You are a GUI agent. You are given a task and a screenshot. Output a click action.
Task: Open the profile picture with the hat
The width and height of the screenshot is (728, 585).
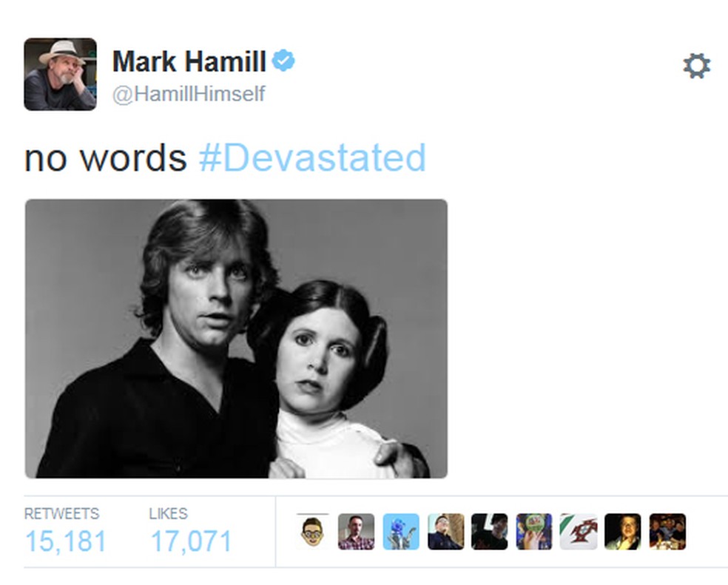(x=61, y=74)
